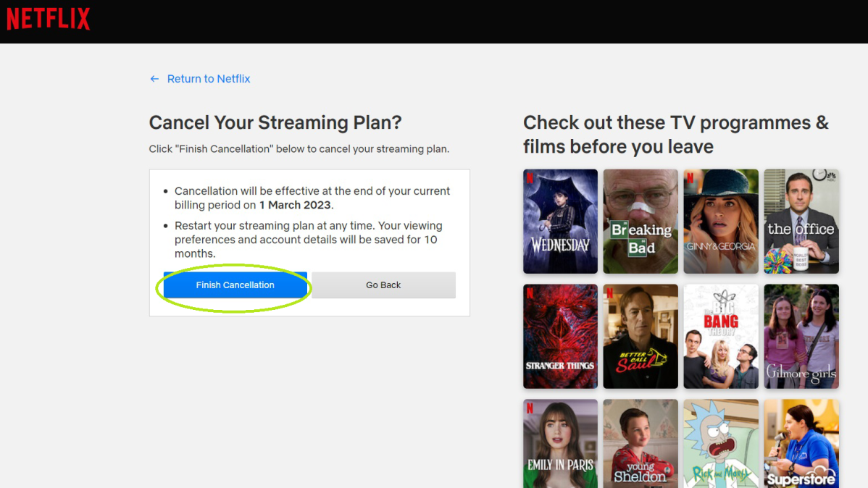This screenshot has height=488, width=868.
Task: Select The Big Bang Theory poster
Action: pyautogui.click(x=721, y=337)
